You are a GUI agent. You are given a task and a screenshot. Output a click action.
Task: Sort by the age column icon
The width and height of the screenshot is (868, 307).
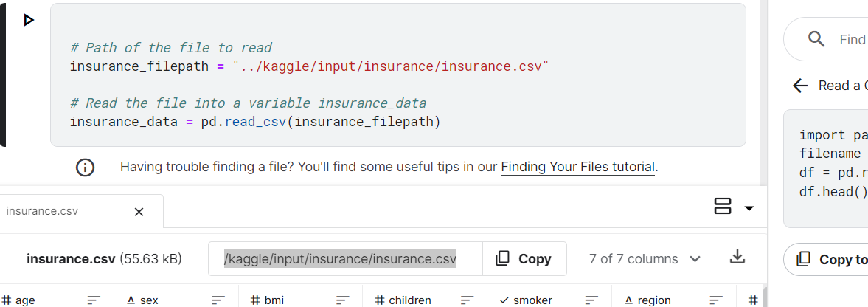pyautogui.click(x=94, y=300)
